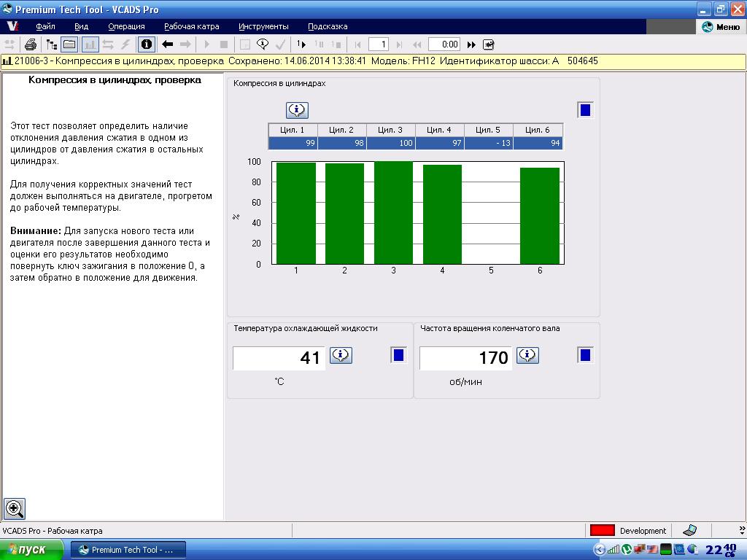Click the Меню button at top right
747x560 pixels.
[x=721, y=27]
